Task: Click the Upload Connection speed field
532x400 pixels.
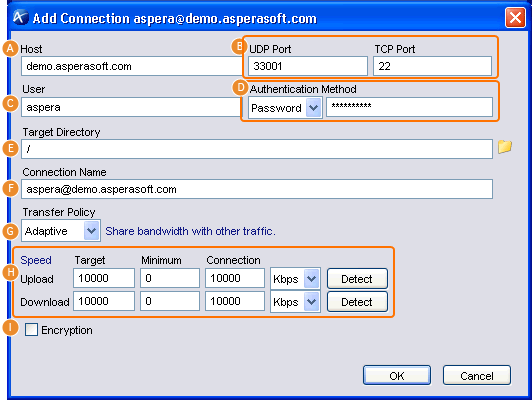Action: coord(235,278)
